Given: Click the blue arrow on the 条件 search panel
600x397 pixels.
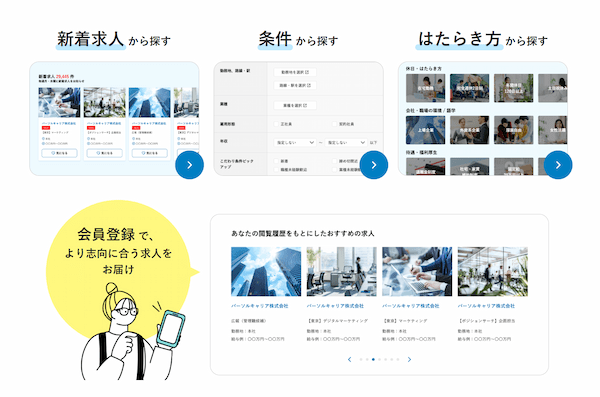Looking at the screenshot, I should coord(374,165).
